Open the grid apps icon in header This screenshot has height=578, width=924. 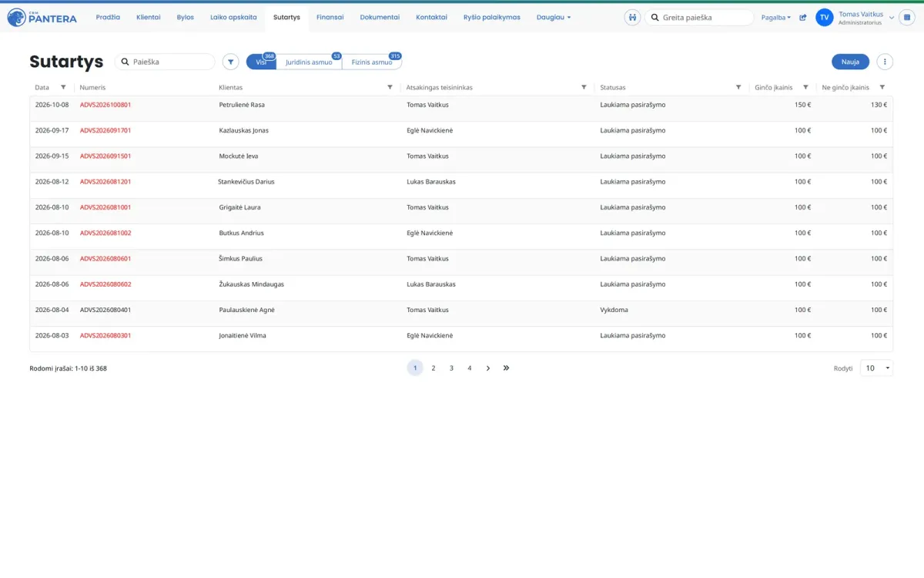[907, 17]
